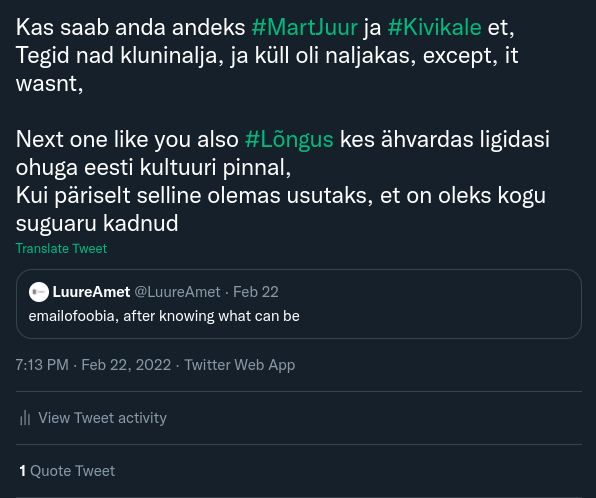Open the bar-chart analytics icon
The image size is (596, 498).
[x=25, y=418]
